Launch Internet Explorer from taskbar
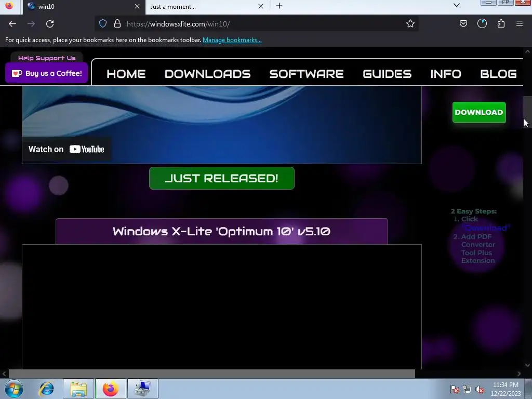 (x=46, y=389)
